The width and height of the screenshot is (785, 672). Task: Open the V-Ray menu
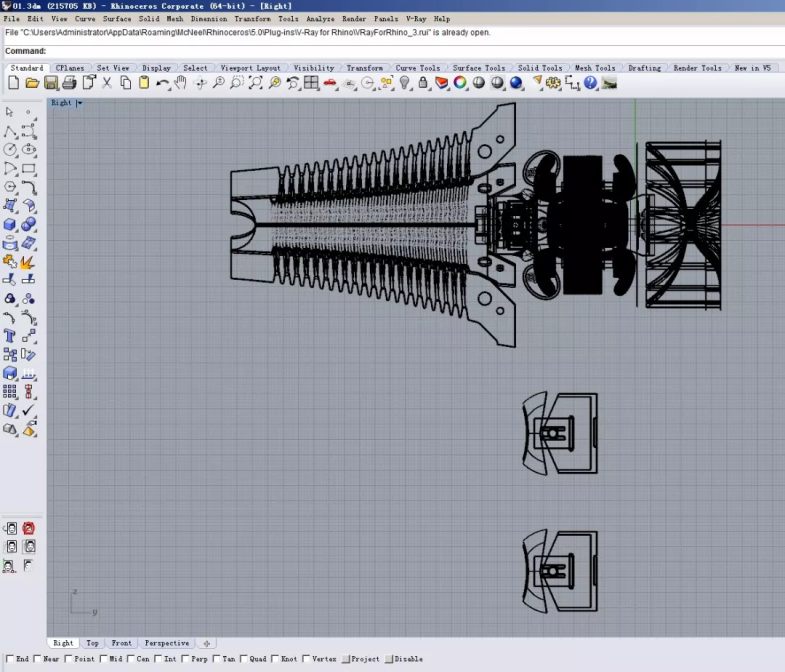(x=416, y=19)
